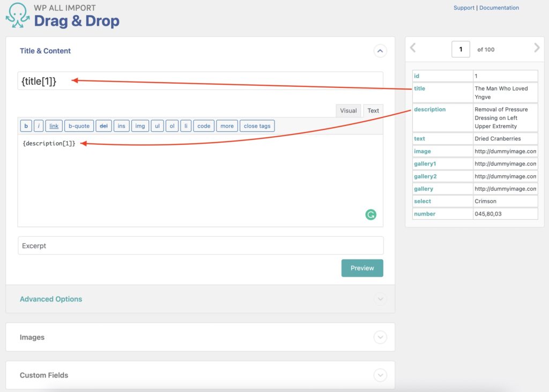Insert an image with the img tool
Screen dimensions: 549x392
point(122,125)
